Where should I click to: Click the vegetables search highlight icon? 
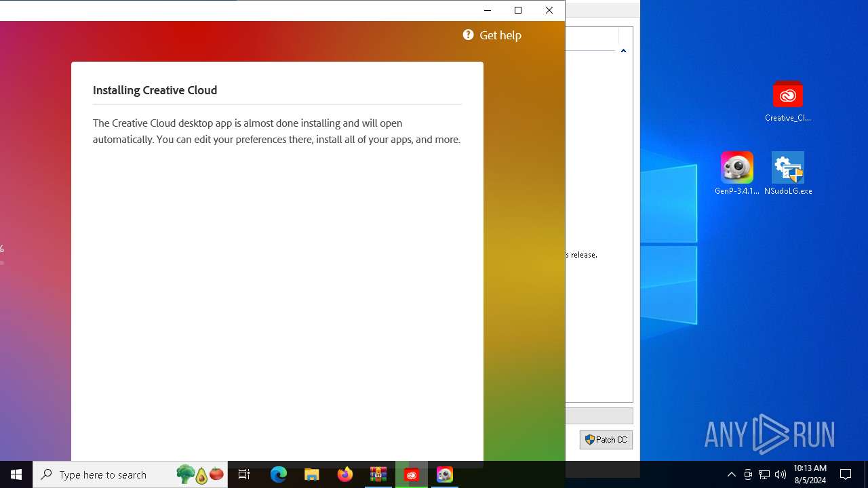point(200,474)
